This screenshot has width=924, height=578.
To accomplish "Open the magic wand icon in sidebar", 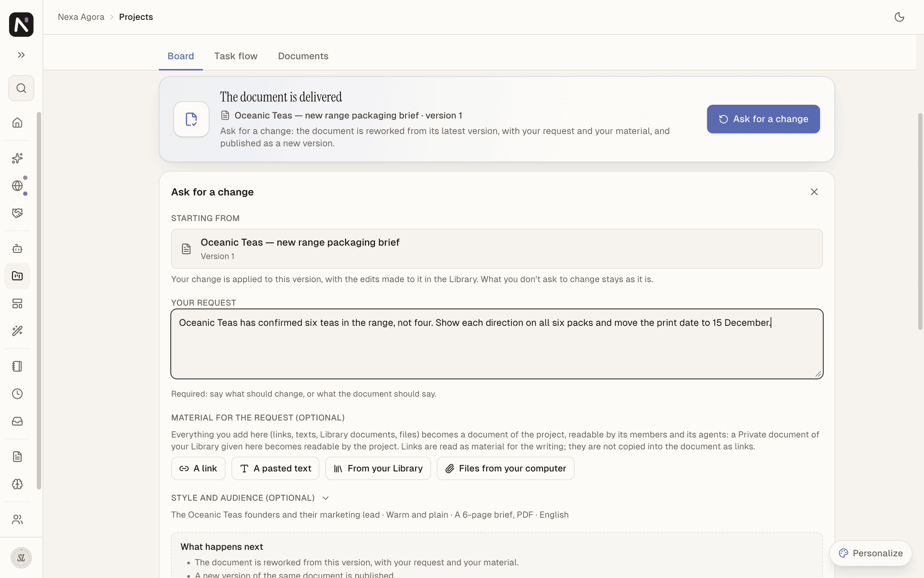I will (x=17, y=331).
